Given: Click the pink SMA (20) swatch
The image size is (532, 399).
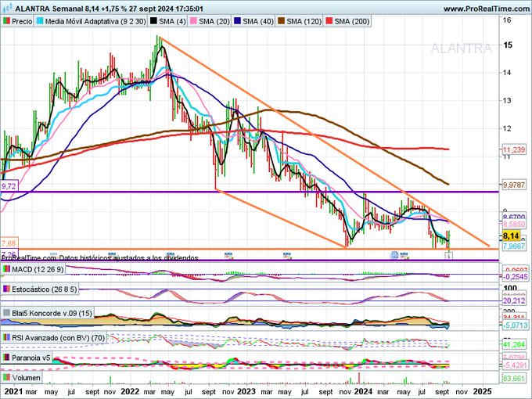Looking at the screenshot, I should (193, 21).
